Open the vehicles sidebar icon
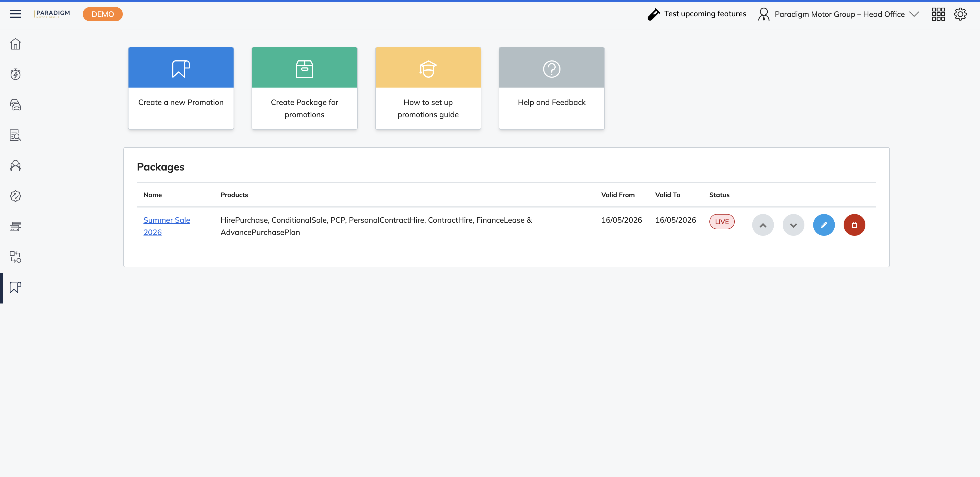The width and height of the screenshot is (980, 477). click(15, 104)
